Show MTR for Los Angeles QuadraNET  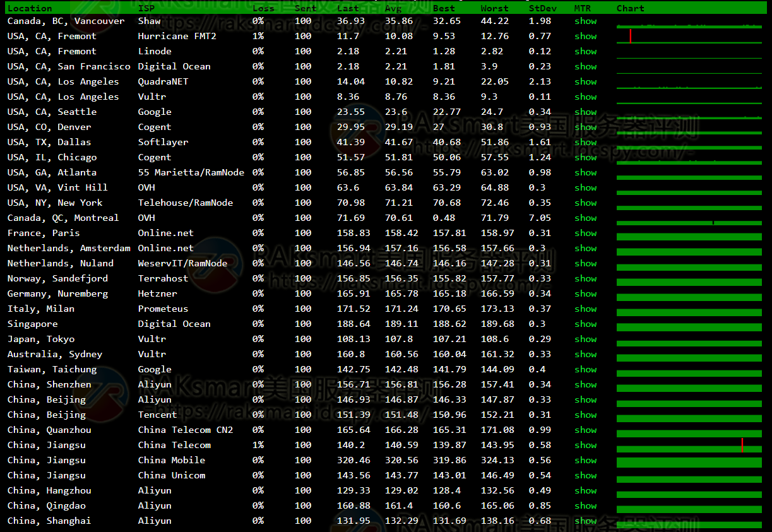pyautogui.click(x=585, y=81)
